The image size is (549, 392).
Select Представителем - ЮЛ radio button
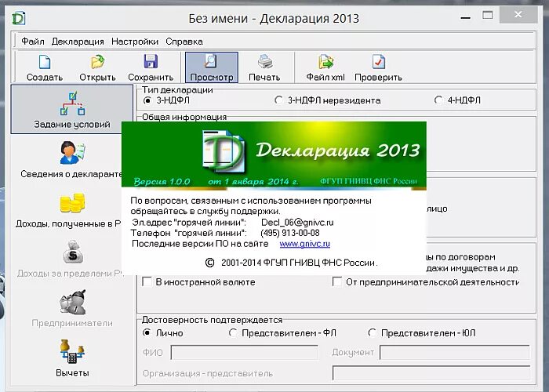pos(373,333)
